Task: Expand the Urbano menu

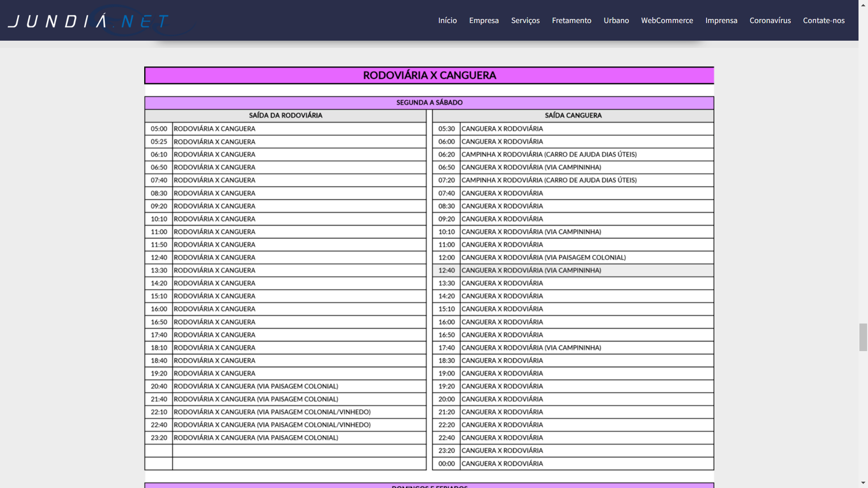Action: tap(616, 20)
